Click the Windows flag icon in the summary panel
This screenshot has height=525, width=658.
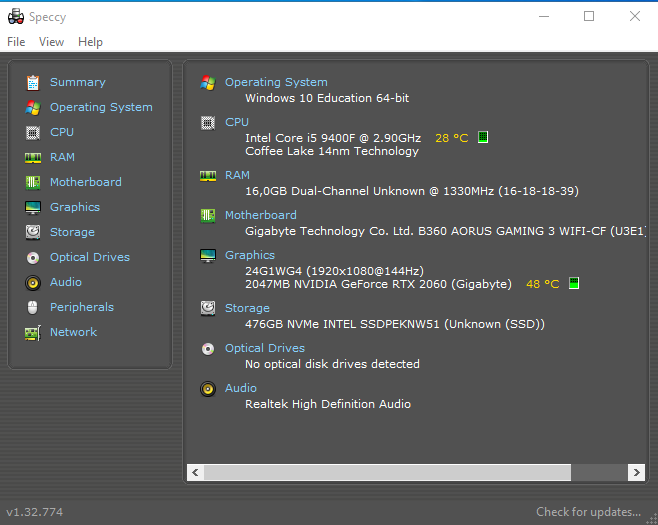tap(208, 83)
